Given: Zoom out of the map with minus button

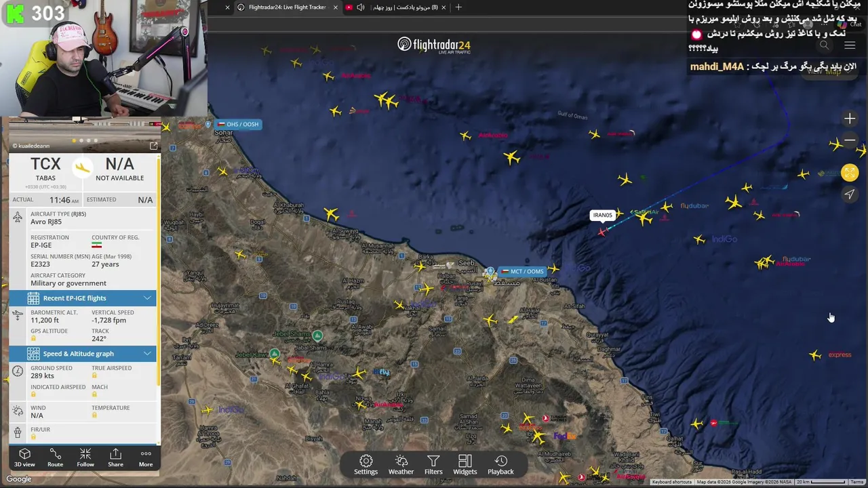Looking at the screenshot, I should (850, 140).
